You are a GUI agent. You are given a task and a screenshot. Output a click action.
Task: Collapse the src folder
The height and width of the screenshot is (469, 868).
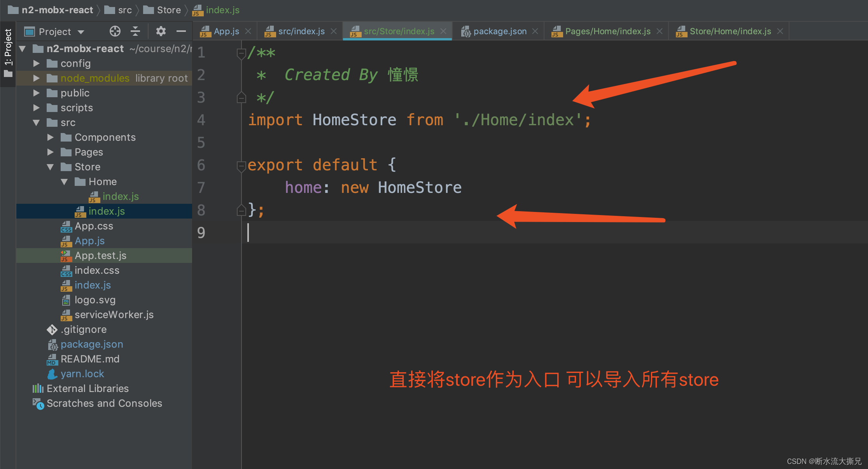point(37,122)
